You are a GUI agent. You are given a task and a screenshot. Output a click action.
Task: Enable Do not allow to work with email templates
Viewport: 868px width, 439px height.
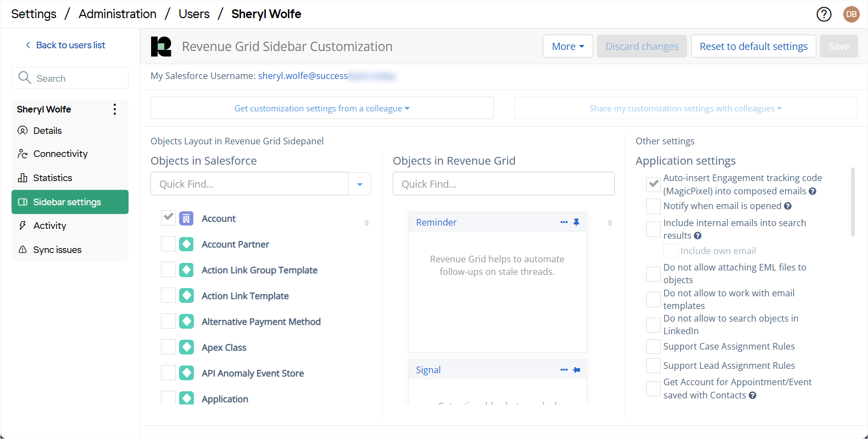pyautogui.click(x=653, y=300)
